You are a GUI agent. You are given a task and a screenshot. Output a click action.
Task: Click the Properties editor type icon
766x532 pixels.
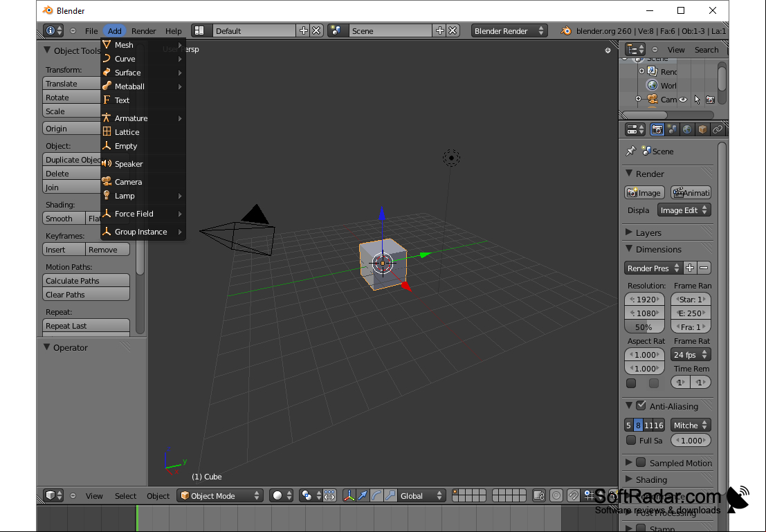tap(635, 129)
